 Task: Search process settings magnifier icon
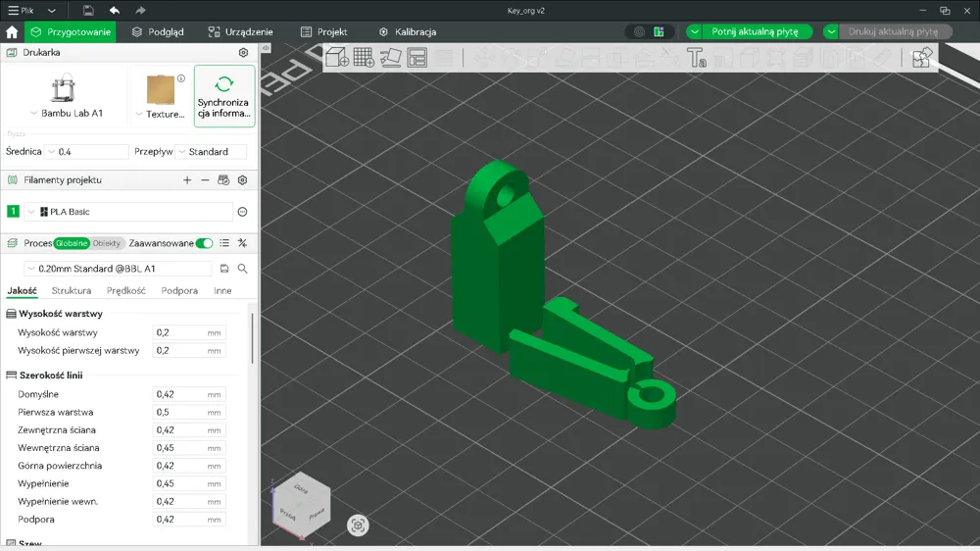[242, 269]
